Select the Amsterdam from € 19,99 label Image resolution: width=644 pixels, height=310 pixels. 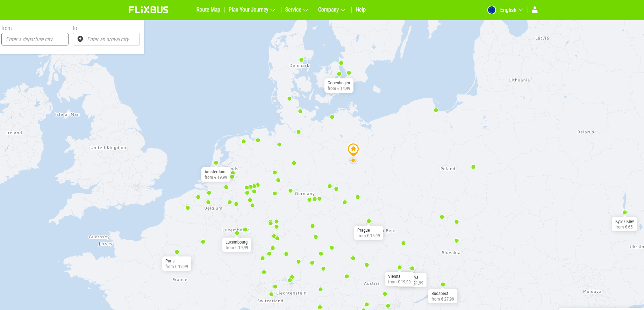click(216, 175)
